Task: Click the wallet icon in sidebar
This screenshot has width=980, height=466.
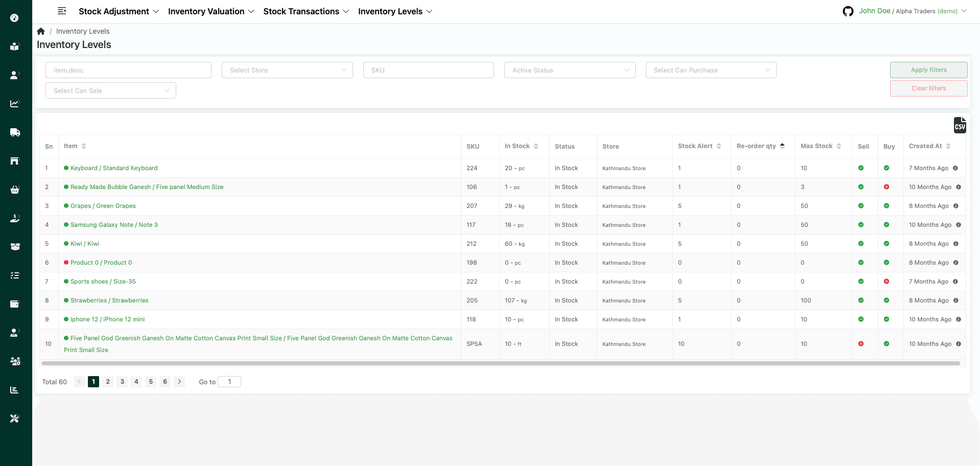Action: [x=15, y=304]
